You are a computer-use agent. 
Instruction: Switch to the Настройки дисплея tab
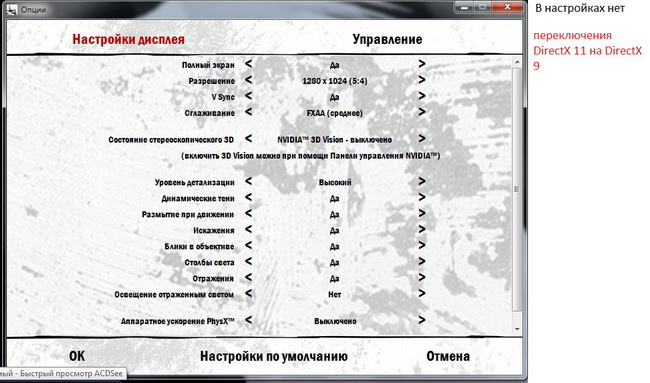[129, 39]
